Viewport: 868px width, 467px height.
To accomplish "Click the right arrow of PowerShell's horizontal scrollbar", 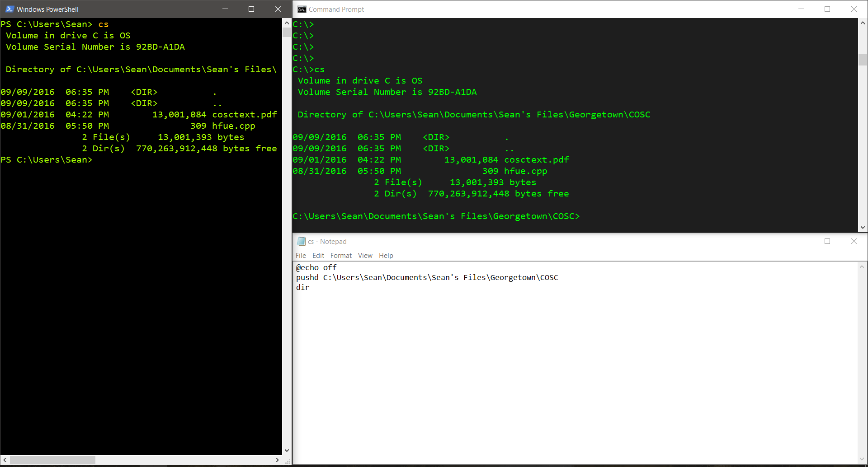I will point(277,460).
